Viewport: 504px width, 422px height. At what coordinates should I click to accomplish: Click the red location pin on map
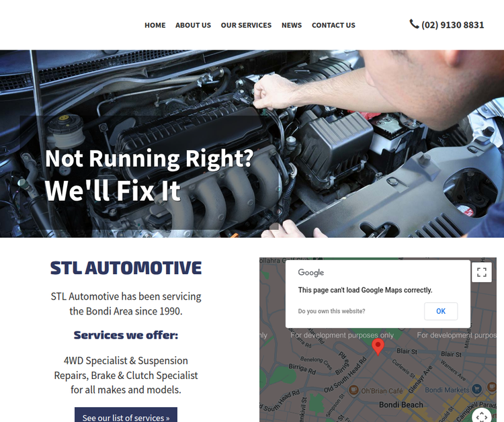point(378,347)
